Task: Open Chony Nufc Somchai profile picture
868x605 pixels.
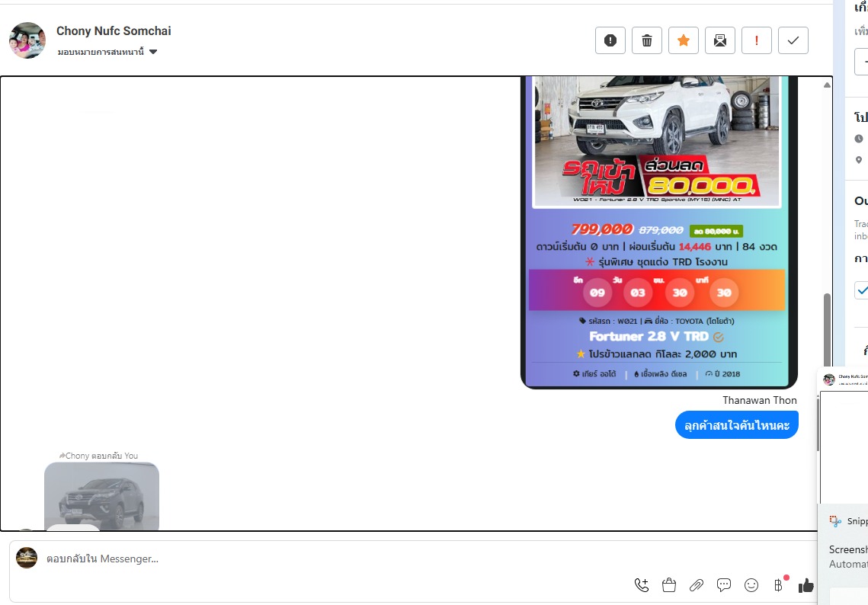Action: pos(27,40)
